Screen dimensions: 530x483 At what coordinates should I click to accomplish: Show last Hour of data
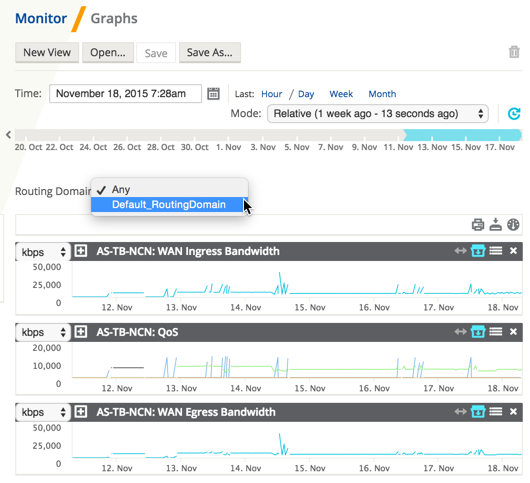(x=271, y=94)
